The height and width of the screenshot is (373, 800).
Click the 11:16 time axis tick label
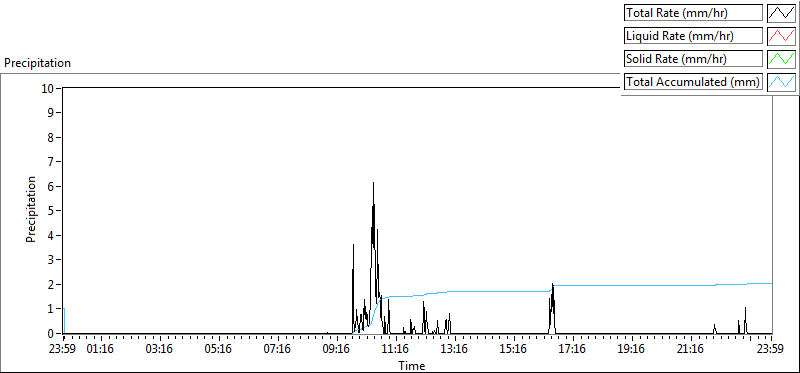click(396, 350)
